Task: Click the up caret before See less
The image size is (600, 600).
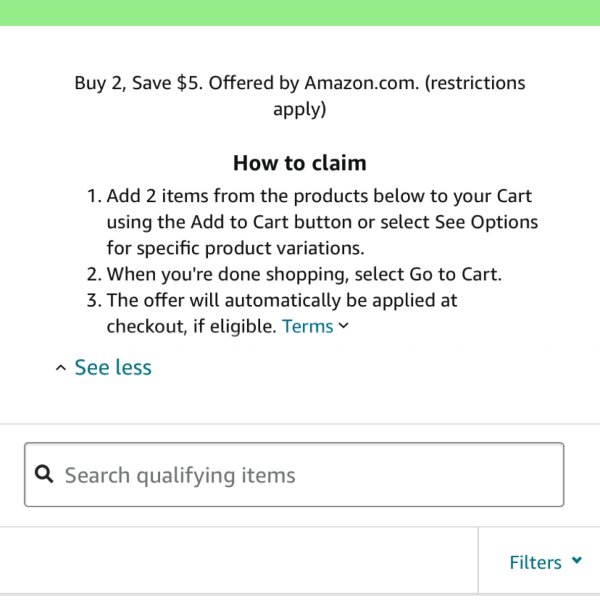Action: coord(60,368)
